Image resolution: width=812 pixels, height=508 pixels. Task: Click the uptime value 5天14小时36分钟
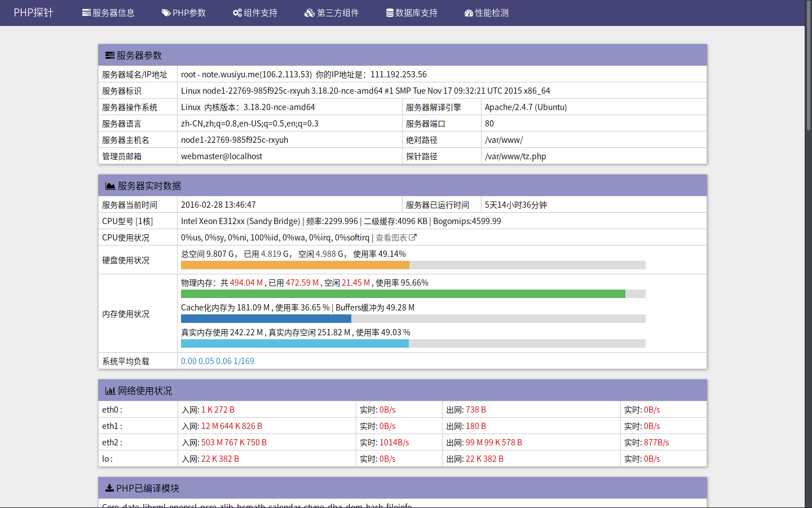(516, 205)
